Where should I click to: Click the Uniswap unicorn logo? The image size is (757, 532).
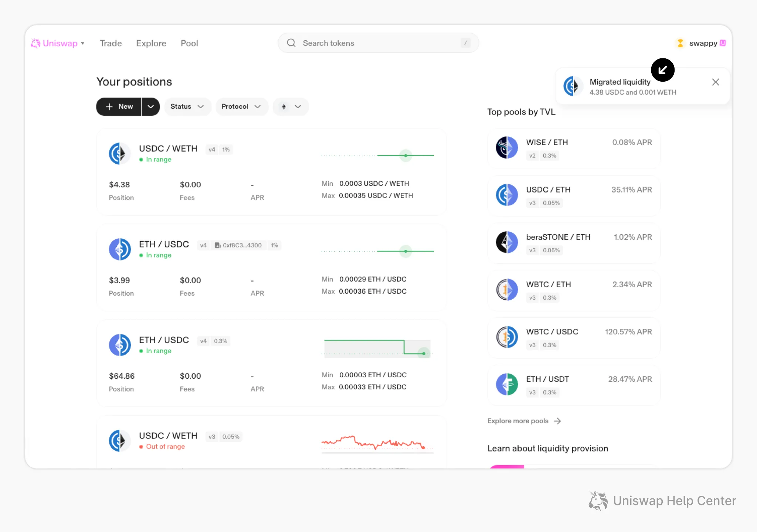click(35, 43)
